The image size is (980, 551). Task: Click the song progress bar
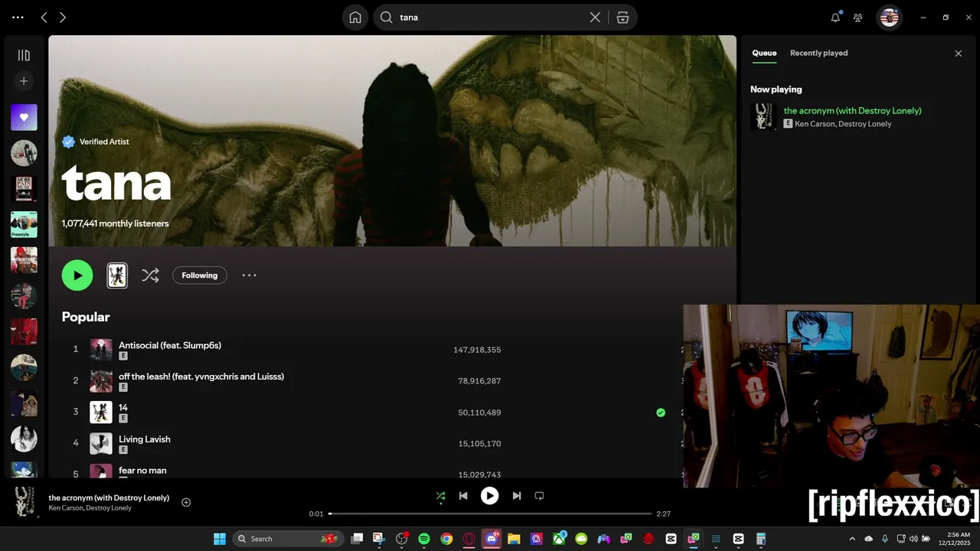click(x=490, y=514)
